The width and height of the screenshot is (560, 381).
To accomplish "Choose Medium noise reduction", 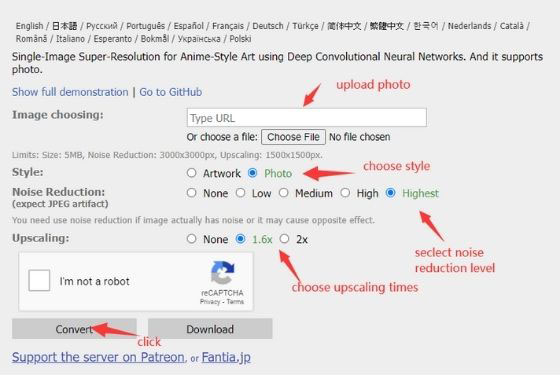I will pyautogui.click(x=284, y=193).
